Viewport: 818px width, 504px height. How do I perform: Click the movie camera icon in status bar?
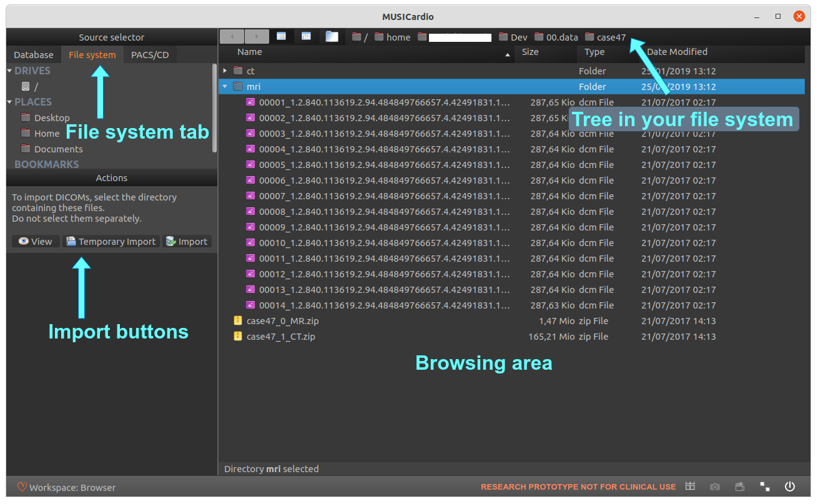click(740, 487)
